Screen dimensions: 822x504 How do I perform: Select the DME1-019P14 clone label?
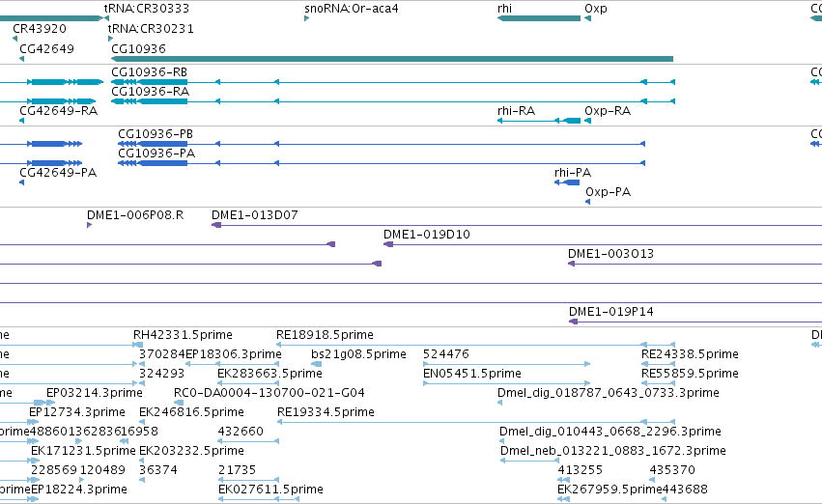(x=611, y=312)
